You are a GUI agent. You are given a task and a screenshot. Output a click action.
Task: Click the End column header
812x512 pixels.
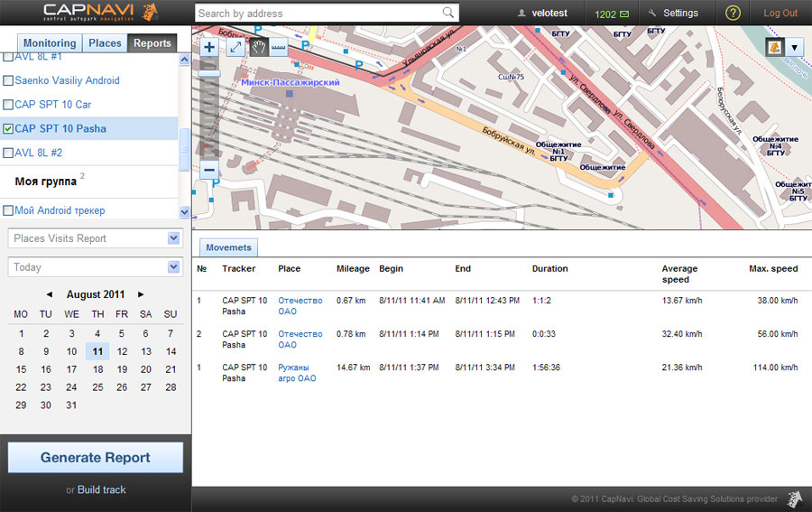[x=463, y=268]
